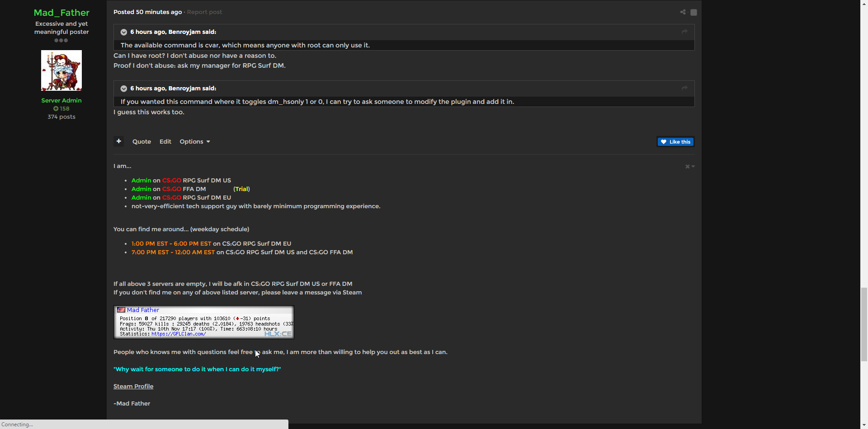Viewport: 868px width, 429px height.
Task: Click Edit on the post
Action: (x=165, y=142)
